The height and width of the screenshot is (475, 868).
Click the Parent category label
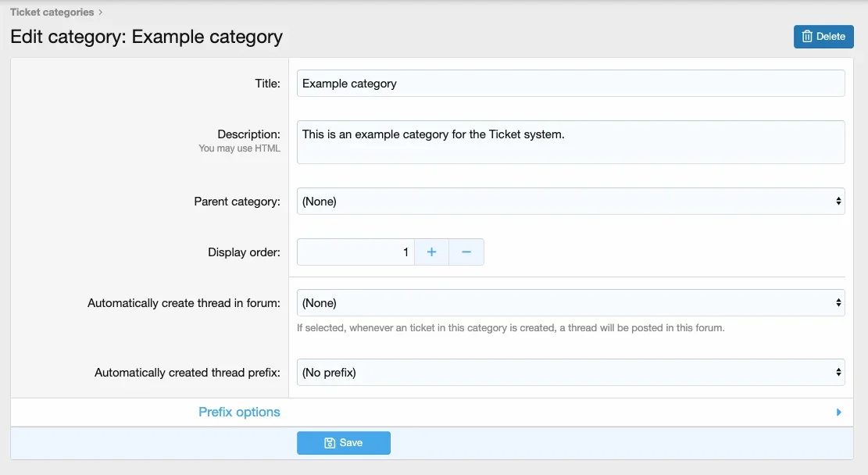click(x=237, y=202)
